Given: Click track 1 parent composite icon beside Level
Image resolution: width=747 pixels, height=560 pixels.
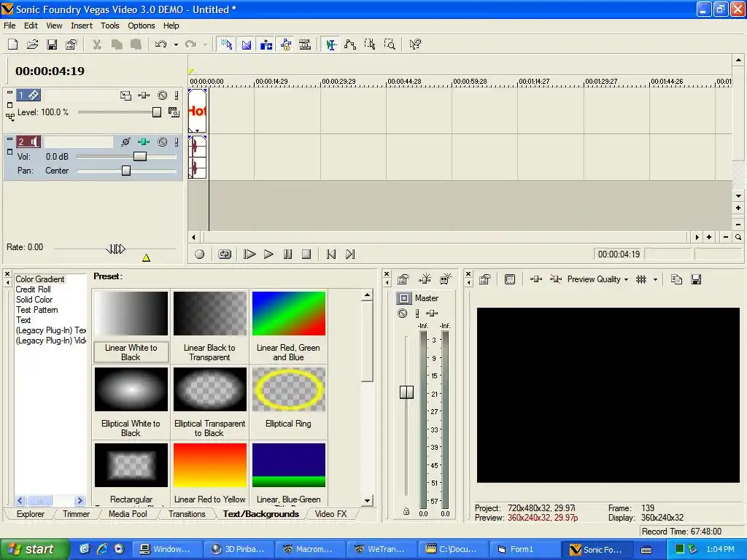Looking at the screenshot, I should (x=174, y=112).
